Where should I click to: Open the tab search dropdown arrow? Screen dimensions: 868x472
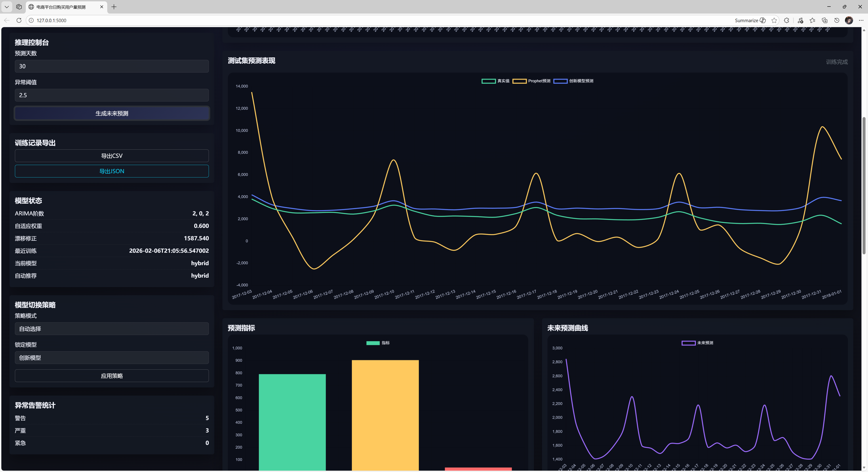(x=6, y=7)
